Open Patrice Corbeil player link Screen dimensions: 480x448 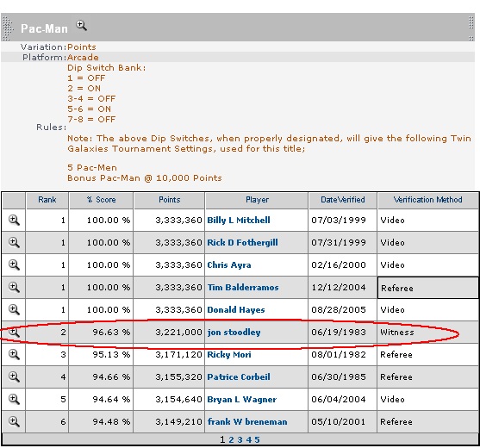point(239,376)
